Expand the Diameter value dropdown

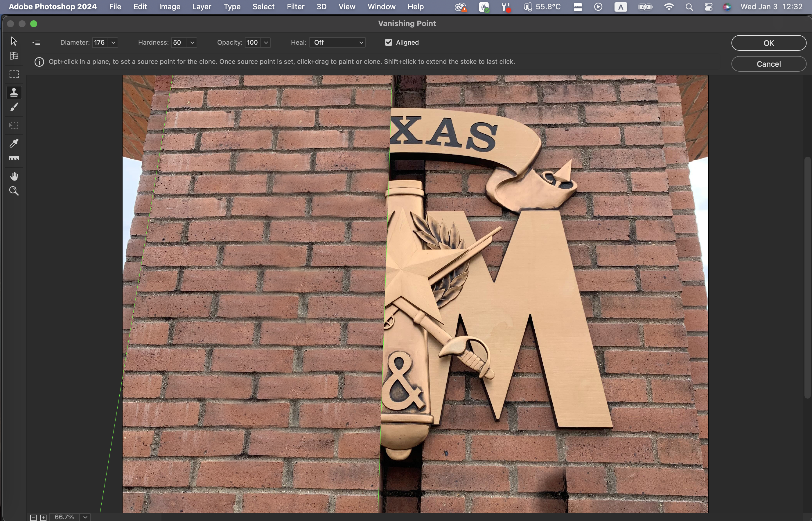(x=113, y=43)
